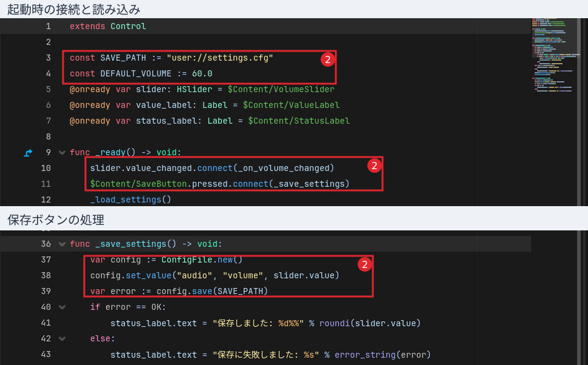The height and width of the screenshot is (365, 588).
Task: Click line number 3 in the gutter
Action: click(x=48, y=58)
